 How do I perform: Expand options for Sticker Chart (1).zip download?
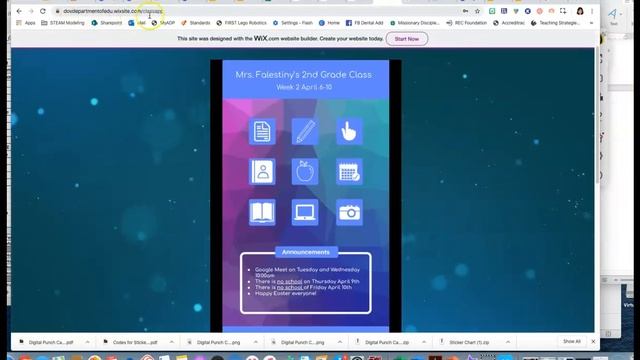click(x=508, y=342)
